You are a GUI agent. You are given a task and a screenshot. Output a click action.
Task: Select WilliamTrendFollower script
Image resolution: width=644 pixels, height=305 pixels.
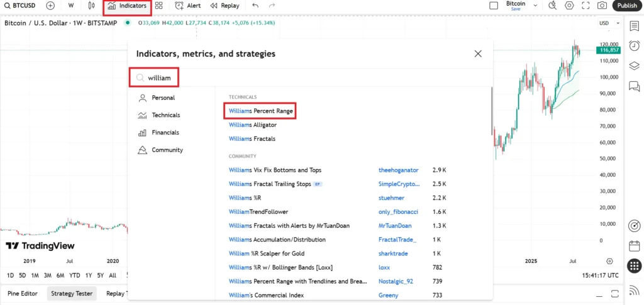pyautogui.click(x=258, y=212)
